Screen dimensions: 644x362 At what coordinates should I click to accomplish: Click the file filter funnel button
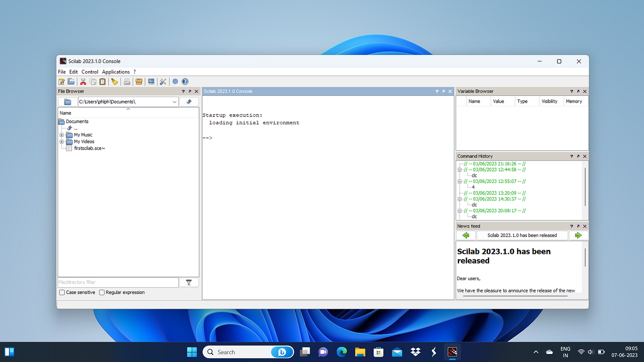[x=189, y=282]
